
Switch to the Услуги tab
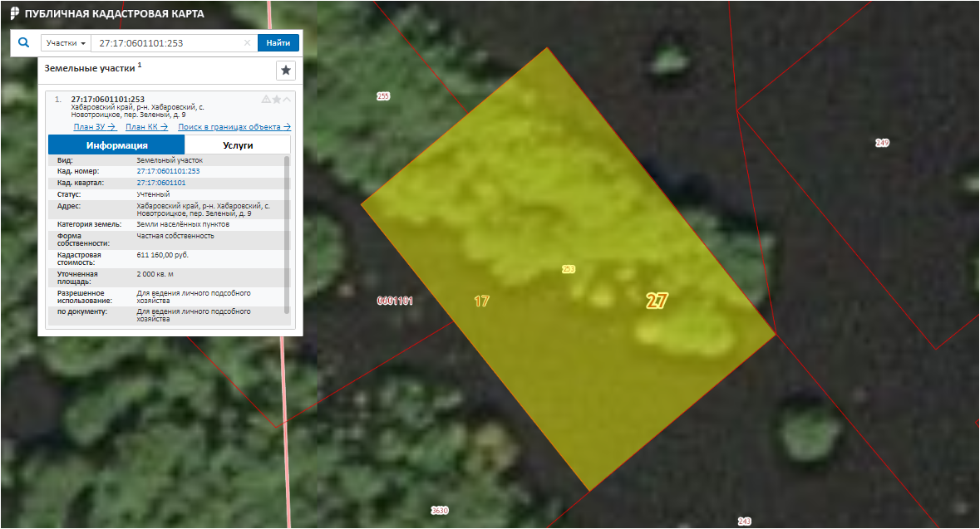coord(238,144)
